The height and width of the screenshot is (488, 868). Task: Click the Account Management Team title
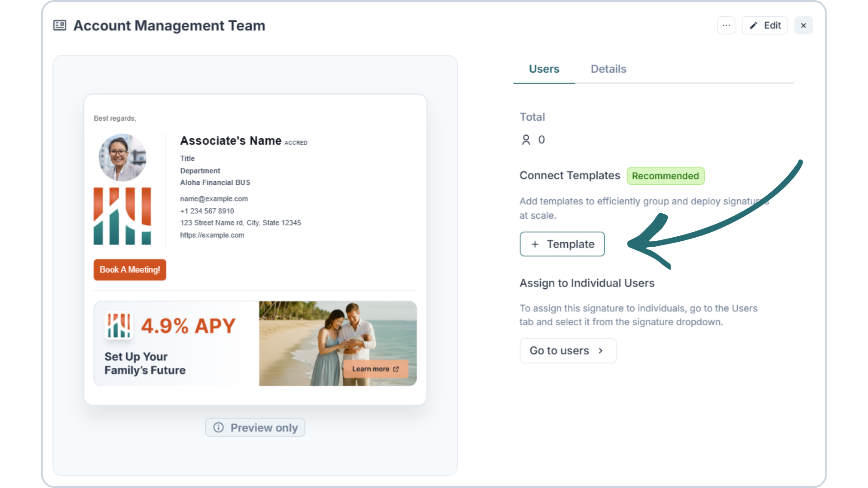click(x=169, y=26)
